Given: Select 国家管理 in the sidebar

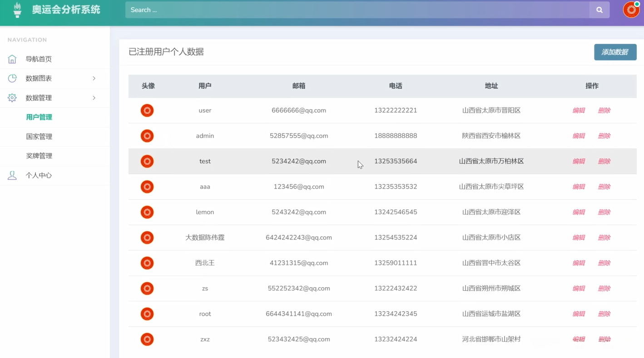Looking at the screenshot, I should 39,136.
